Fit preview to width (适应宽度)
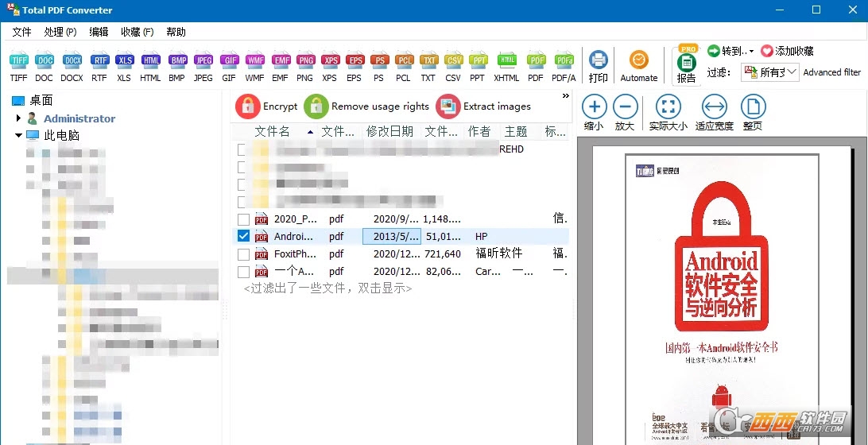 (714, 110)
